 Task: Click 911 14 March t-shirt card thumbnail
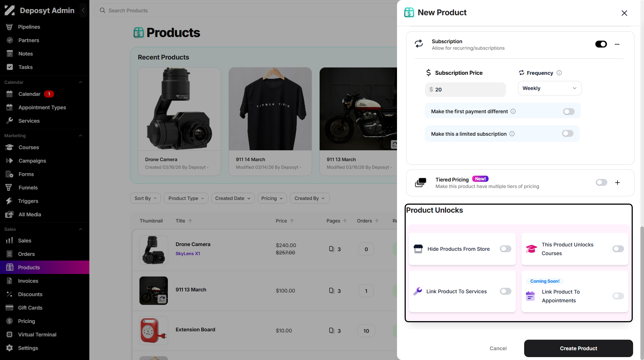coord(270,109)
